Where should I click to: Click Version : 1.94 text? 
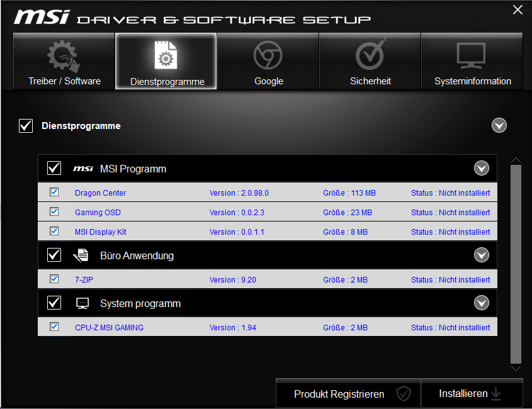click(233, 328)
